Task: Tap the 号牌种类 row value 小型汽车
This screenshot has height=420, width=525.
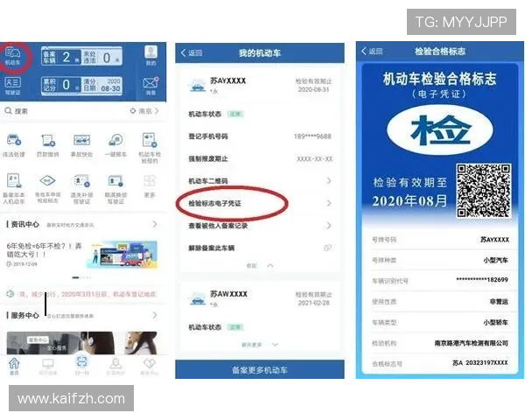Action: tap(496, 260)
